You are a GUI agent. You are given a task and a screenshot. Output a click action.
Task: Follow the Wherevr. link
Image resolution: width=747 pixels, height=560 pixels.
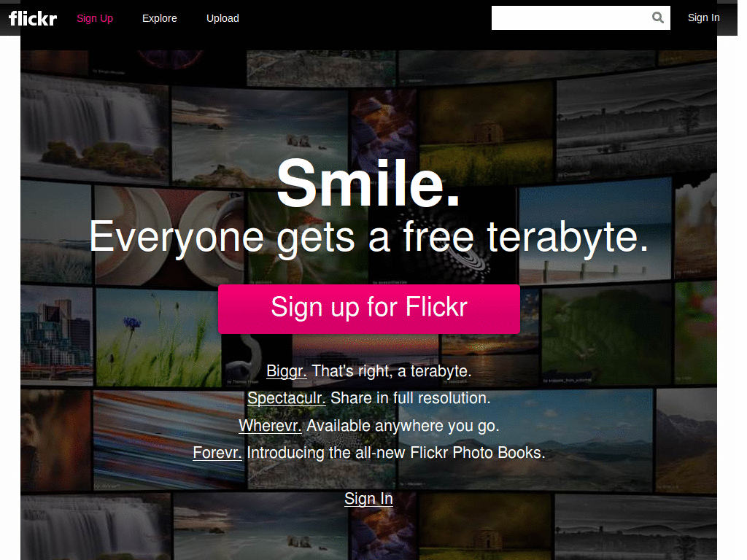[x=270, y=426]
